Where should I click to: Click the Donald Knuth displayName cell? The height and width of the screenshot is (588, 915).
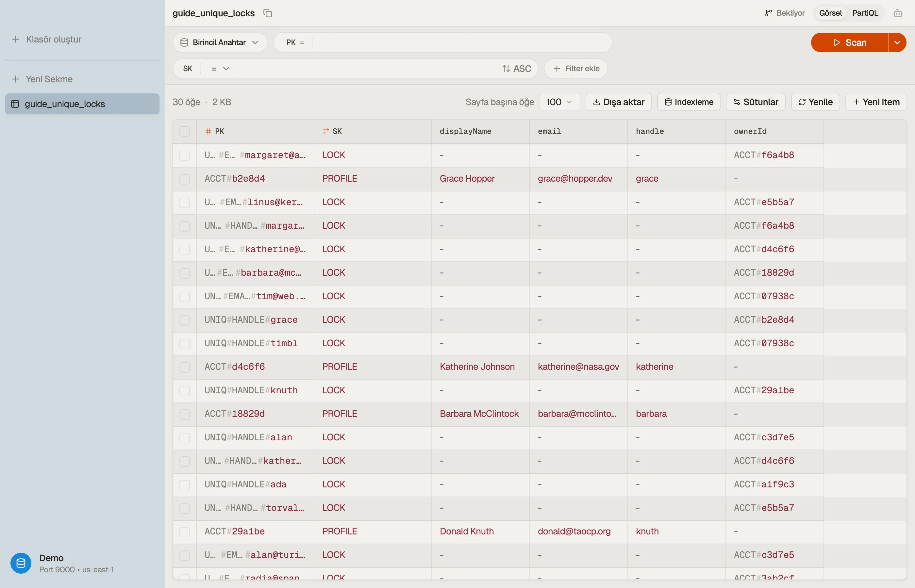pos(480,531)
